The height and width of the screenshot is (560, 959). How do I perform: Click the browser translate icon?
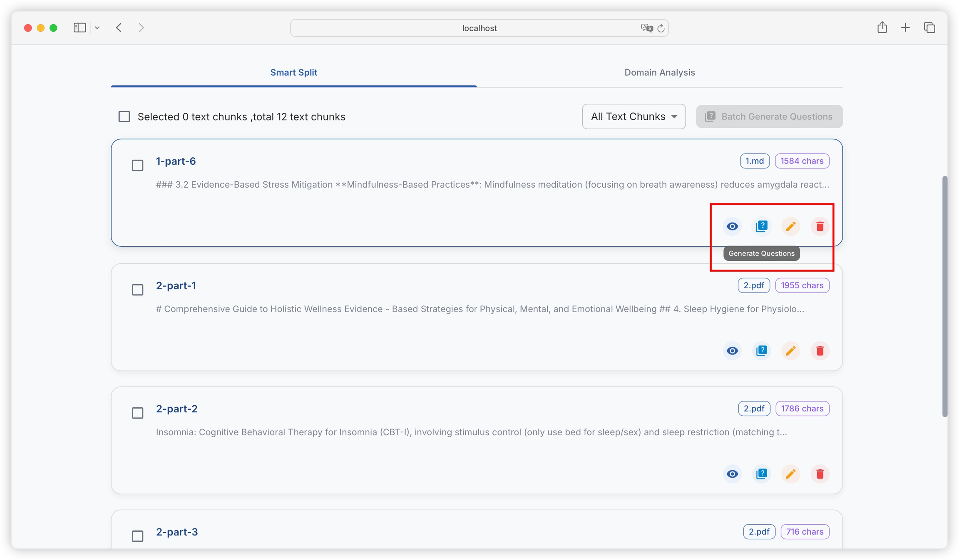[646, 28]
